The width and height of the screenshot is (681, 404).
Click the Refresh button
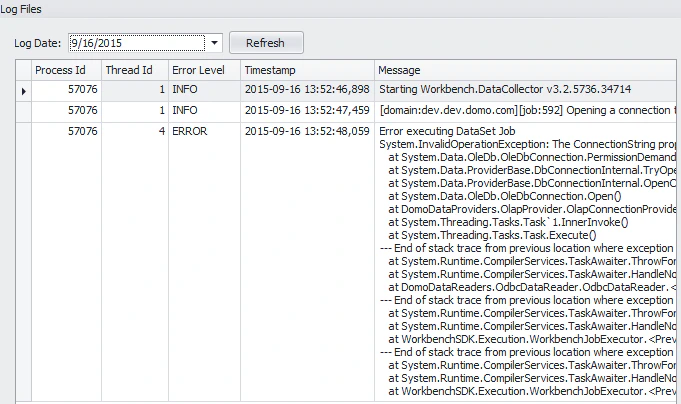[x=266, y=43]
